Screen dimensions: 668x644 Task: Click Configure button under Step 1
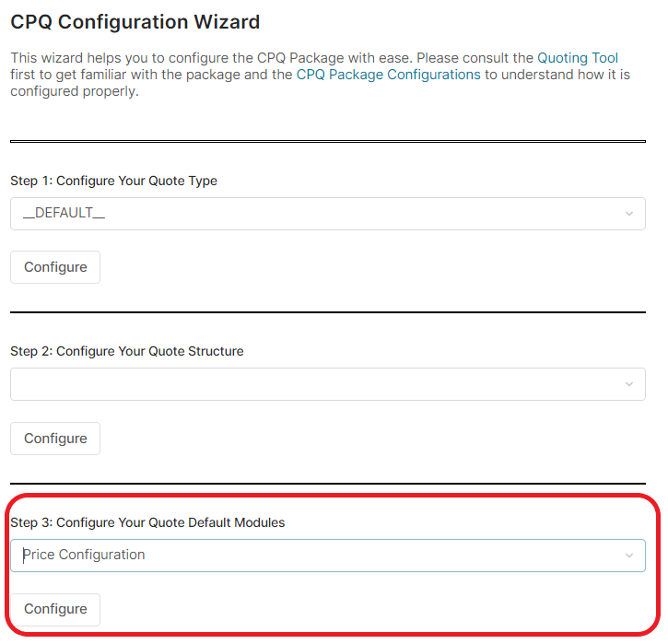coord(55,267)
